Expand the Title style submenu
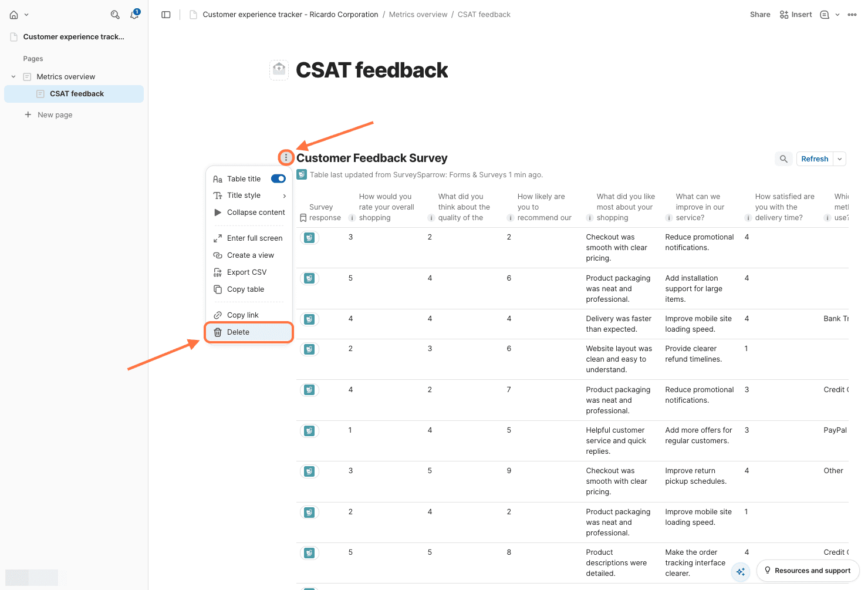Image resolution: width=868 pixels, height=590 pixels. [249, 195]
